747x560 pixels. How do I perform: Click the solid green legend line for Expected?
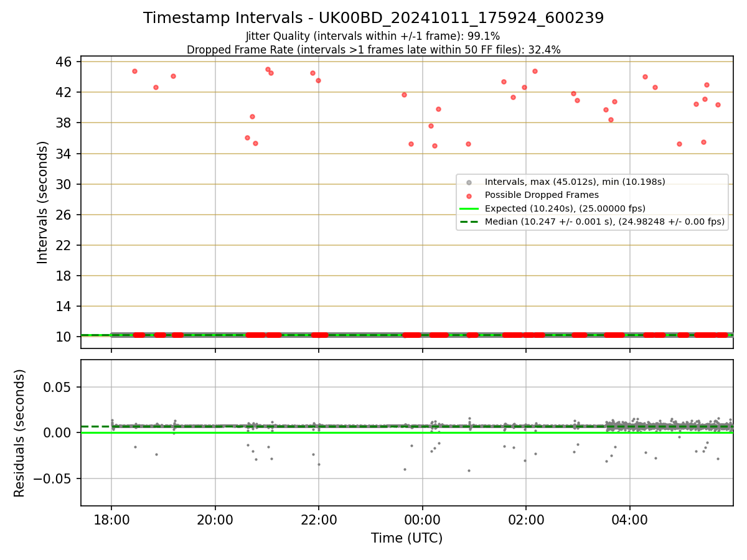469,208
